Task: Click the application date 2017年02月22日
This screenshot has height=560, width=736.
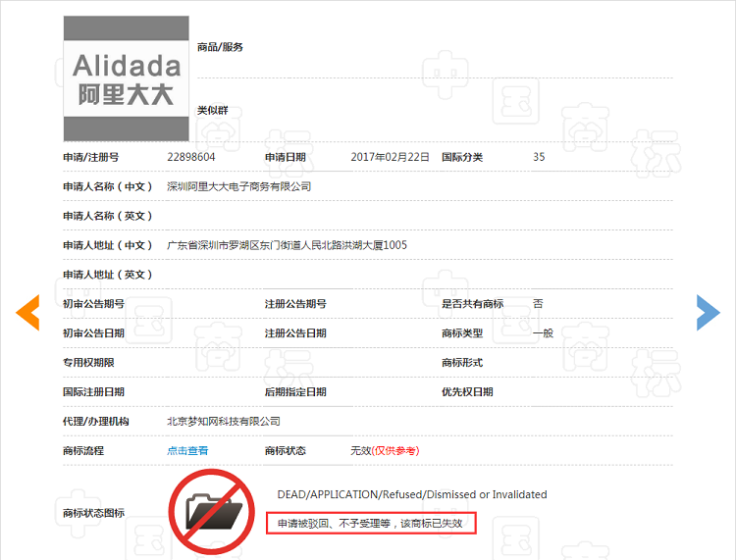Action: tap(391, 157)
